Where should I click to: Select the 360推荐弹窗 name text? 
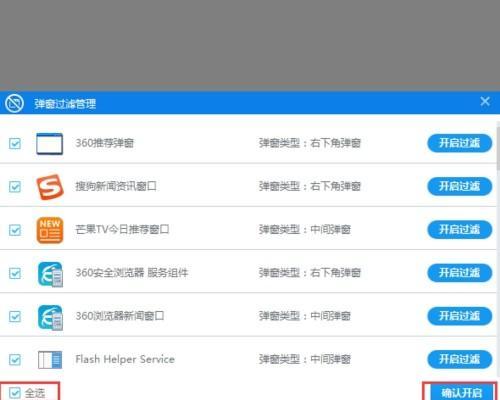tap(105, 143)
